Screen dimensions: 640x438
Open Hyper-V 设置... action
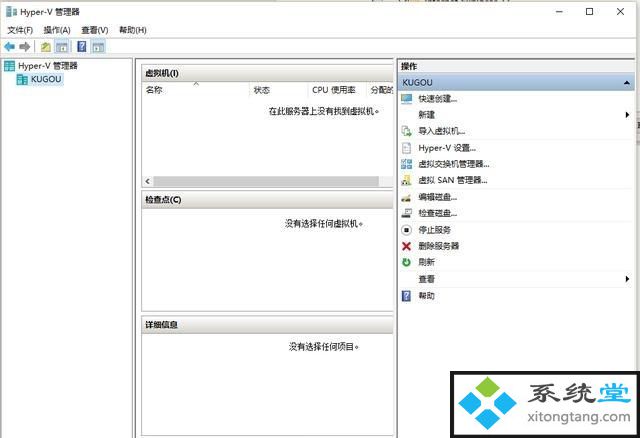pos(447,148)
